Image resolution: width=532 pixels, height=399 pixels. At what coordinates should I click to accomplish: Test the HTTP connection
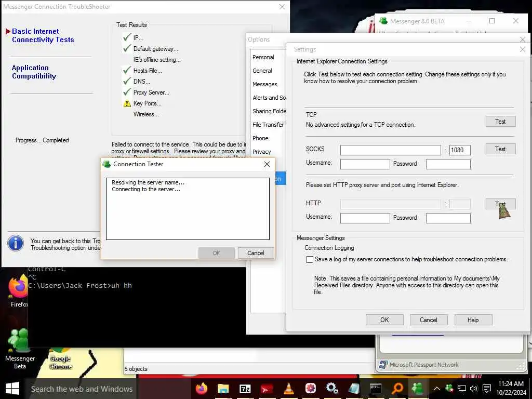coord(500,204)
